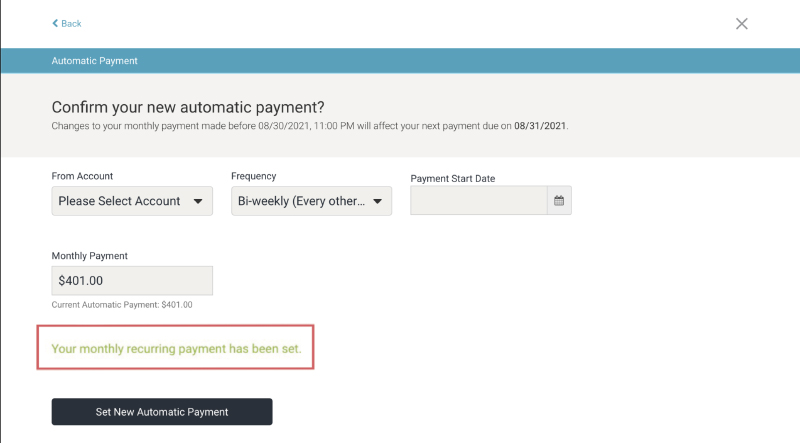Focus the Monthly Payment $401.00 field
The height and width of the screenshot is (443, 800).
(132, 281)
